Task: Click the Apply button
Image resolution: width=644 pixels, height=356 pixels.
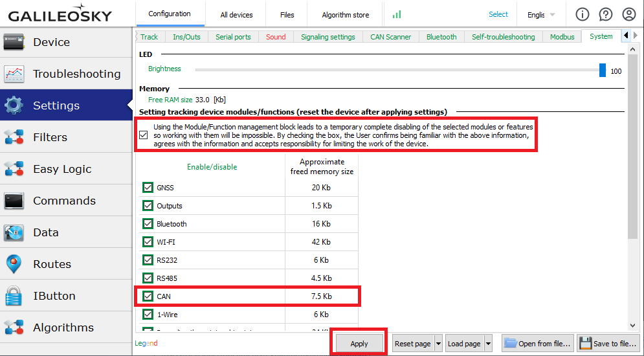Action: pyautogui.click(x=359, y=344)
